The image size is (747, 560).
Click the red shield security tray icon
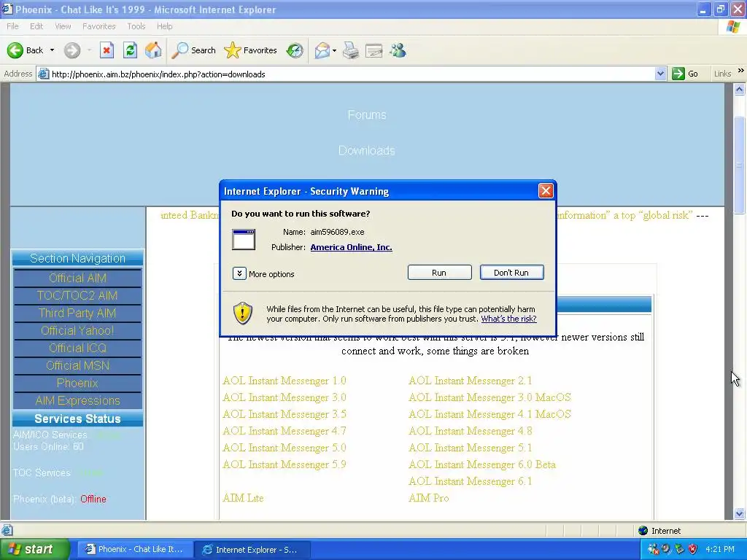click(693, 549)
